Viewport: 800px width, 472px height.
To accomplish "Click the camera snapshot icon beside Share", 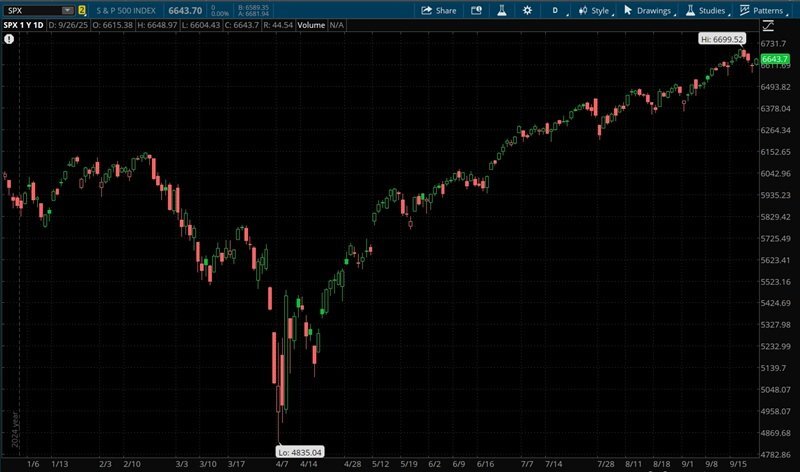I will pos(476,10).
